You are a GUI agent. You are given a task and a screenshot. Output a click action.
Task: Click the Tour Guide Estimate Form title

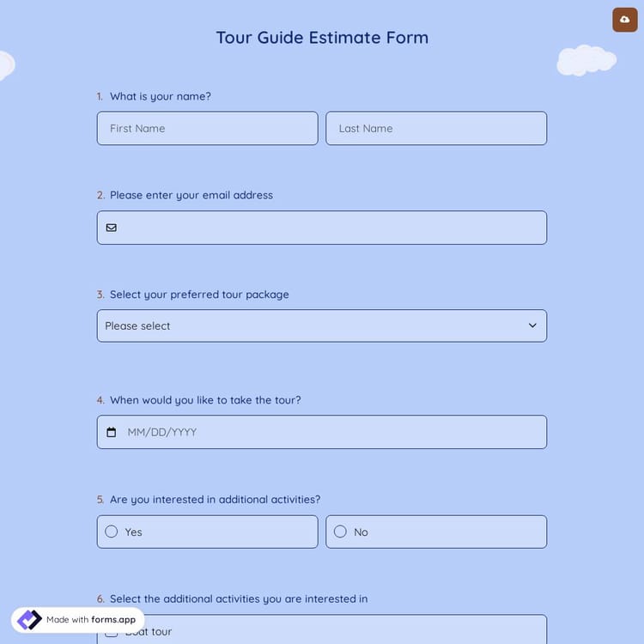pos(322,38)
